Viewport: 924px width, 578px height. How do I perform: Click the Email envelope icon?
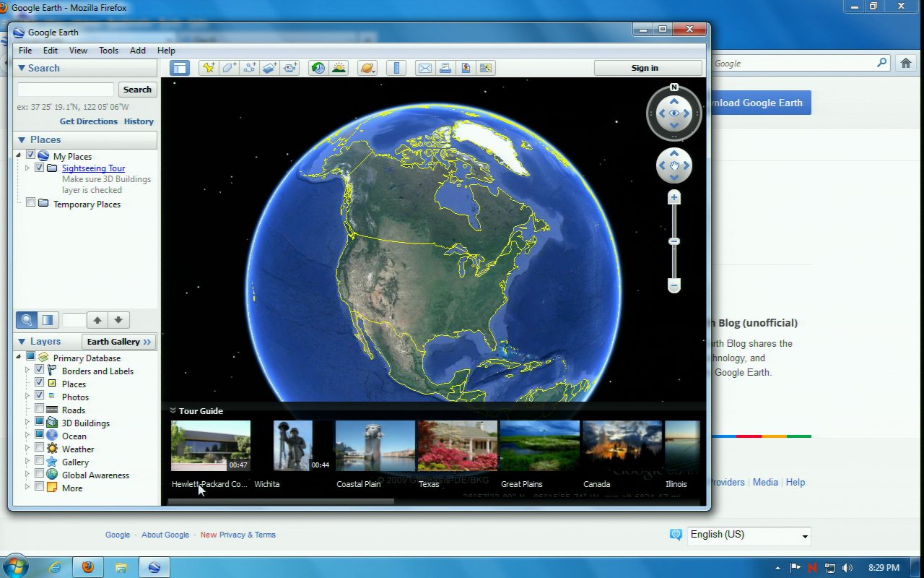[x=425, y=68]
